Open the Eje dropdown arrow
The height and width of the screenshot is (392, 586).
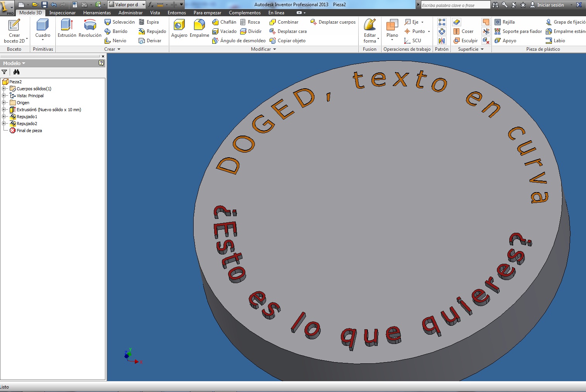point(422,22)
